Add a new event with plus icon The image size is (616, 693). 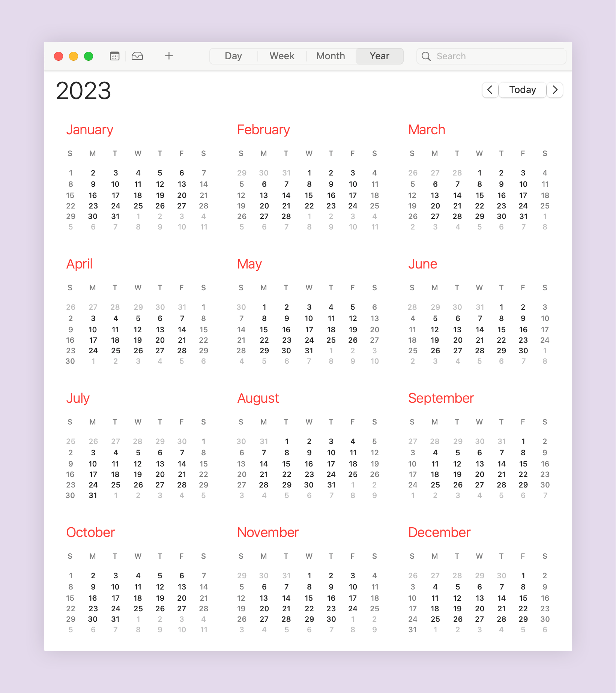pos(169,56)
